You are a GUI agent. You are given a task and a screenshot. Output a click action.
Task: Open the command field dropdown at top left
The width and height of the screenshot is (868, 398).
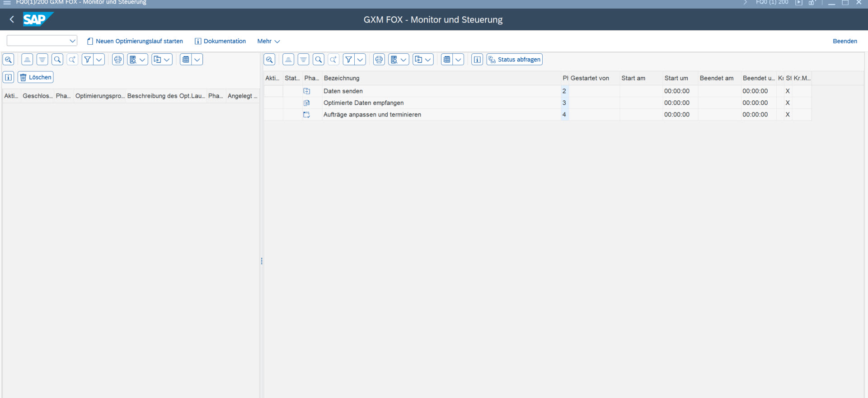[72, 41]
